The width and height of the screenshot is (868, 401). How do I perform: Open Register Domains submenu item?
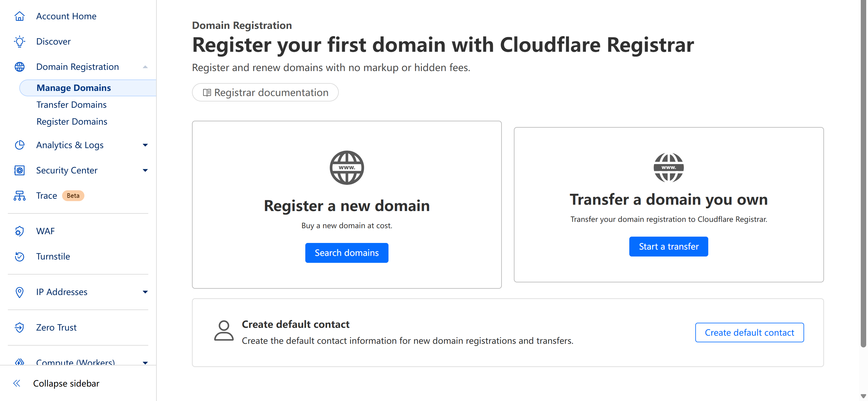click(72, 122)
